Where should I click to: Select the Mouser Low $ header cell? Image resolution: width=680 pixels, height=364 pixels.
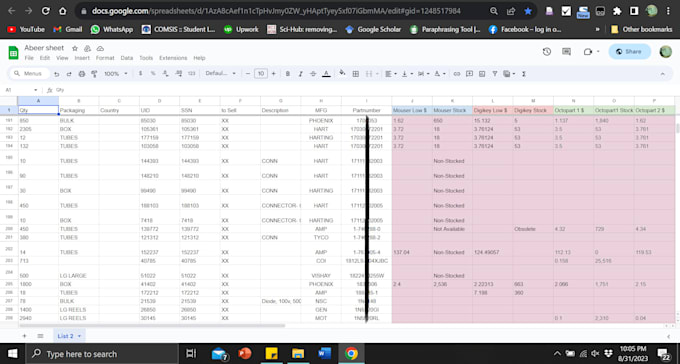click(x=412, y=111)
